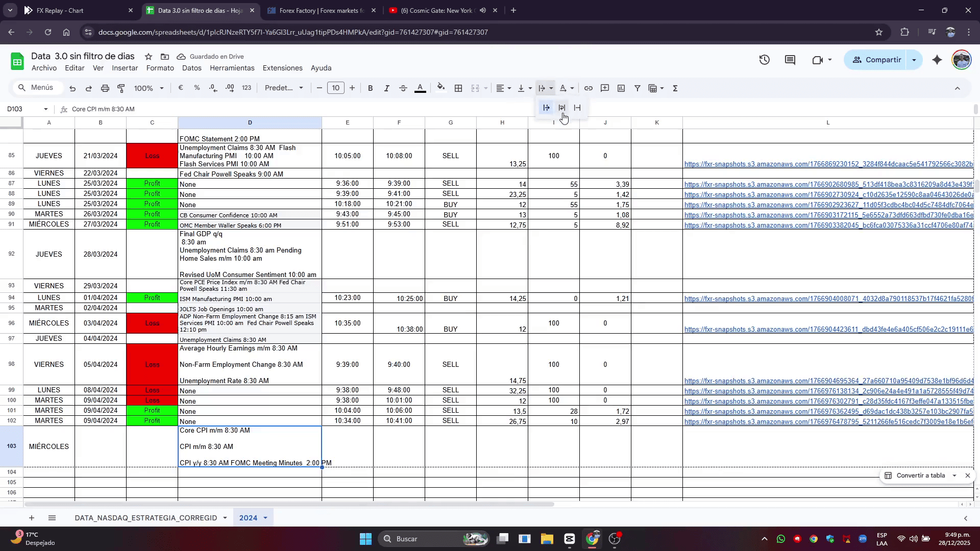The image size is (980, 551).
Task: Open the Formato menu
Action: click(160, 68)
